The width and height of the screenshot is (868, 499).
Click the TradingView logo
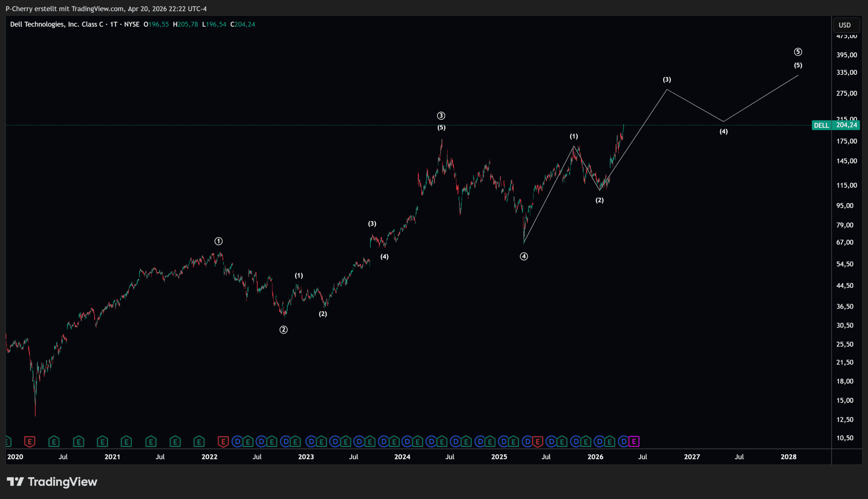coord(52,482)
